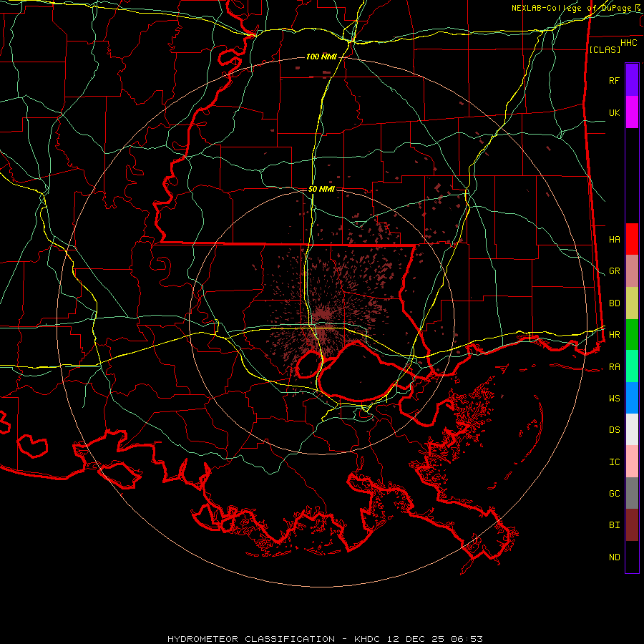644x644 pixels.
Task: Click the 50 NMI range ring label
Action: pos(321,189)
